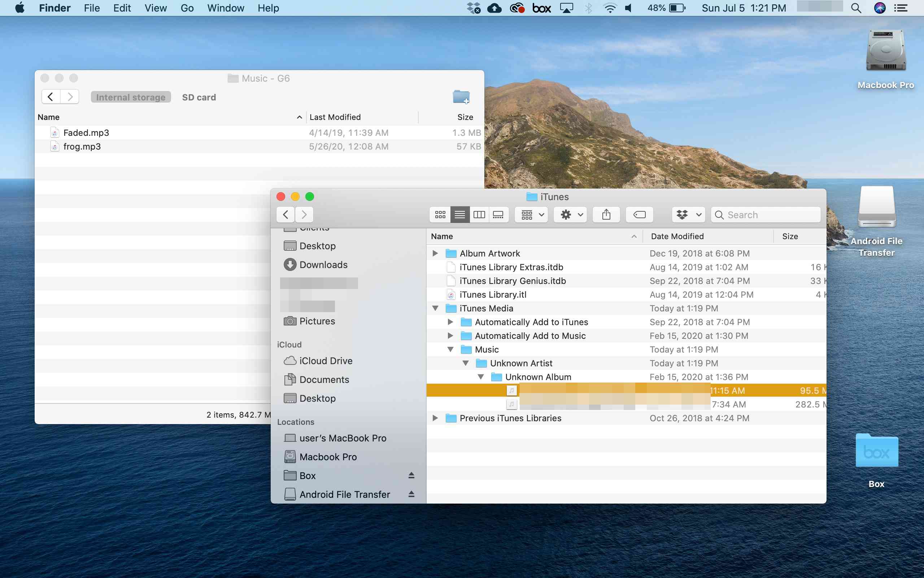Screen dimensions: 924x578
Task: Select user's MacBook Pro in sidebar
Action: [335, 438]
